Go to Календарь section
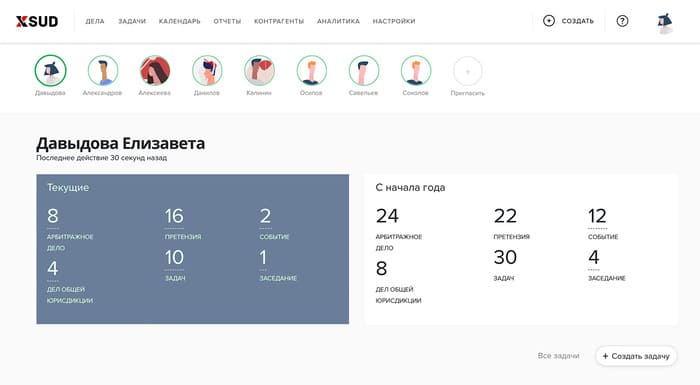Screen dimensions: 700x385 (x=179, y=21)
